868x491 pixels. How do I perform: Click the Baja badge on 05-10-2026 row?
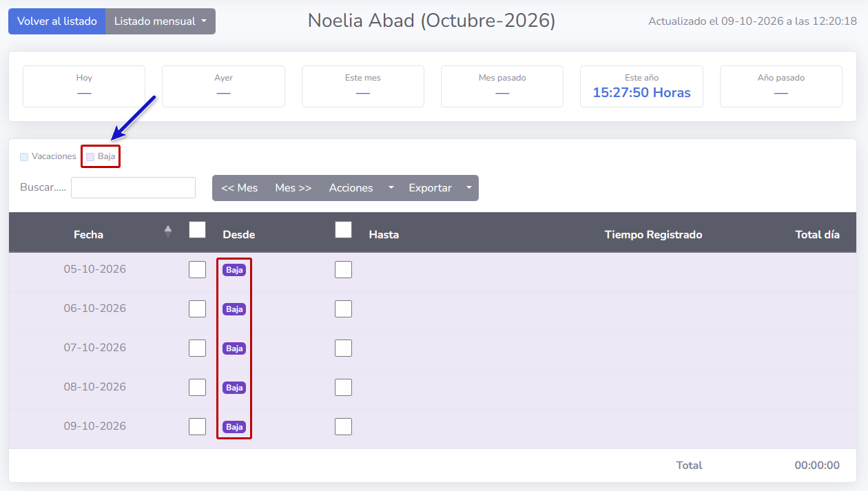point(234,270)
